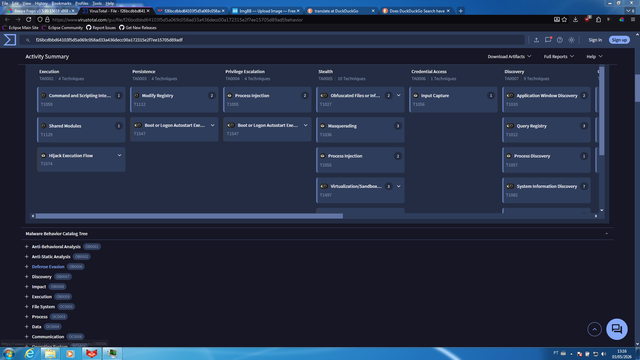The width and height of the screenshot is (640, 360).
Task: Click the Activity Summary vertical scrollbar thumb
Action: pos(602,110)
